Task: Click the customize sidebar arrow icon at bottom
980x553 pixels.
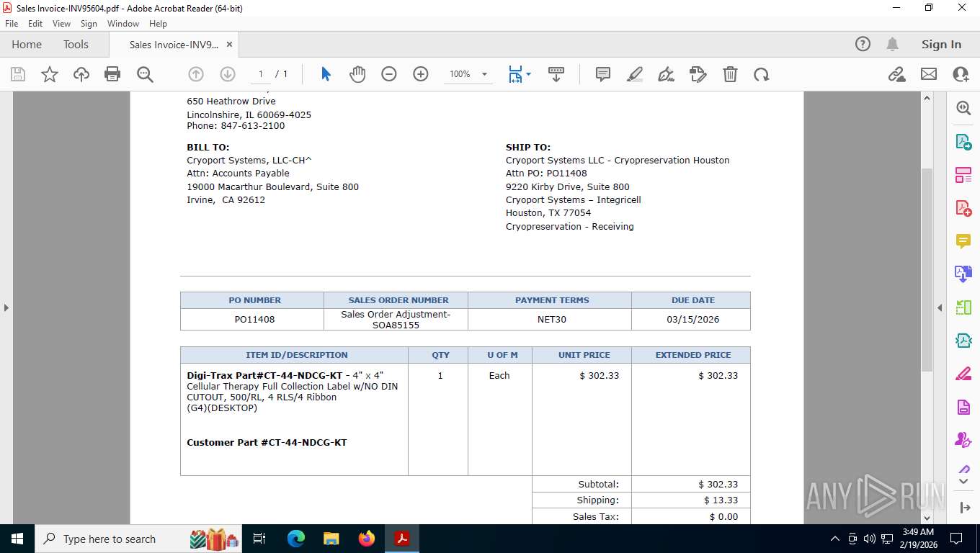Action: click(966, 508)
